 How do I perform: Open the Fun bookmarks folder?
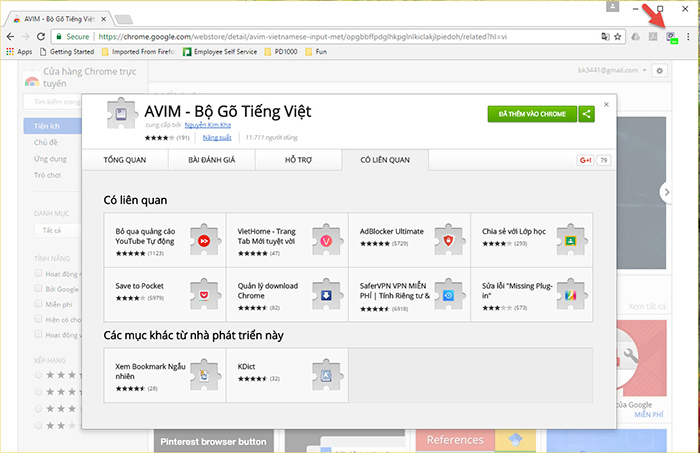pyautogui.click(x=316, y=52)
